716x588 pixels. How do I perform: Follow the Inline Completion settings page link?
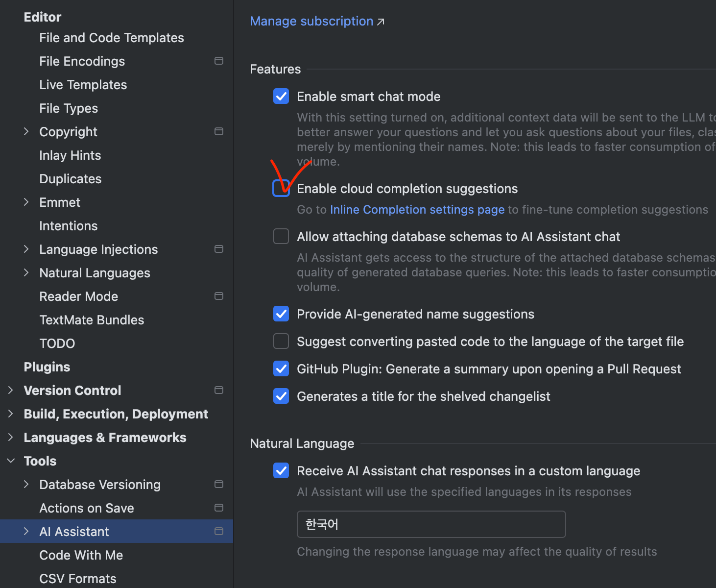tap(417, 210)
